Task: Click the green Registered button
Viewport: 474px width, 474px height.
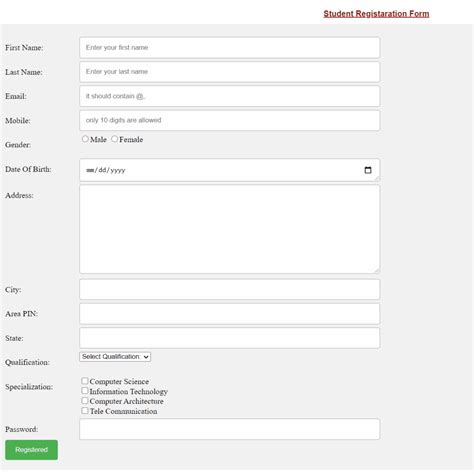Action: (31, 450)
